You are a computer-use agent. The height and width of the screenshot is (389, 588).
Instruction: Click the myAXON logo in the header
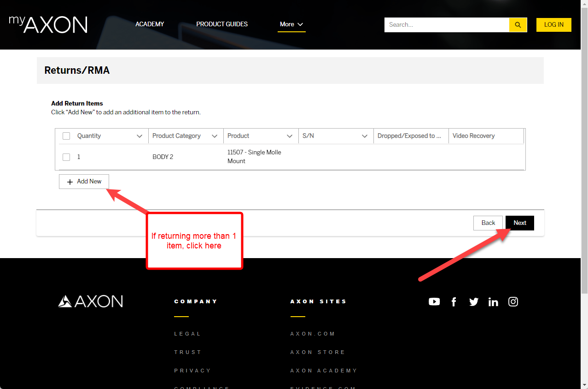47,24
